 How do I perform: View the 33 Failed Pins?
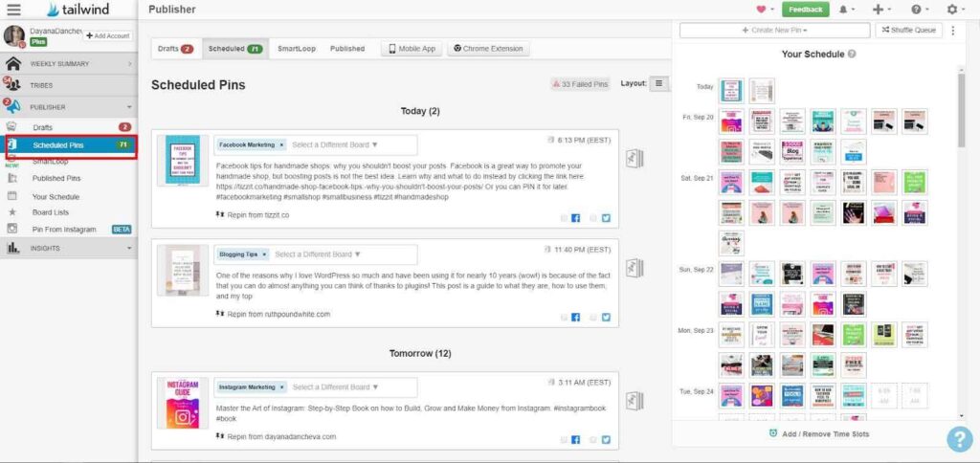(x=580, y=84)
